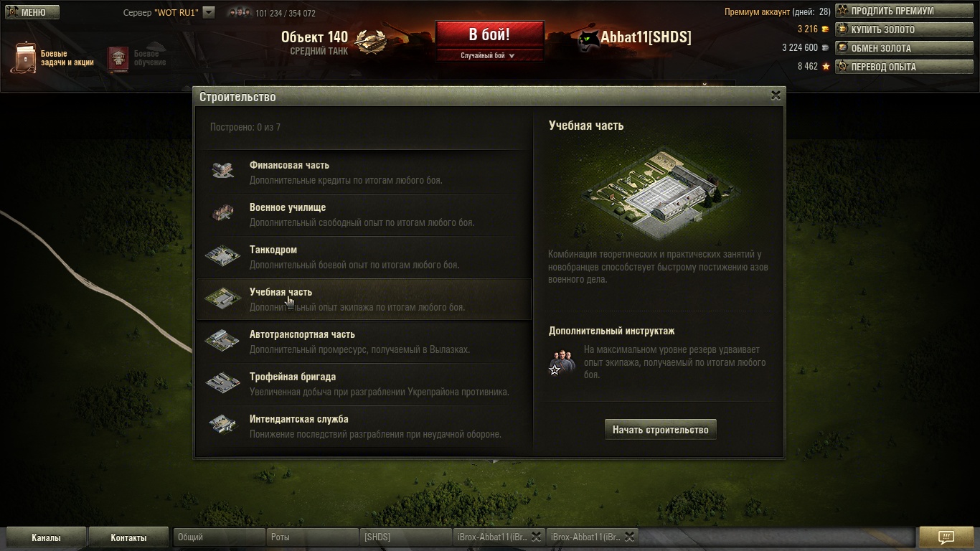Click the Танкодром building icon

click(x=222, y=255)
